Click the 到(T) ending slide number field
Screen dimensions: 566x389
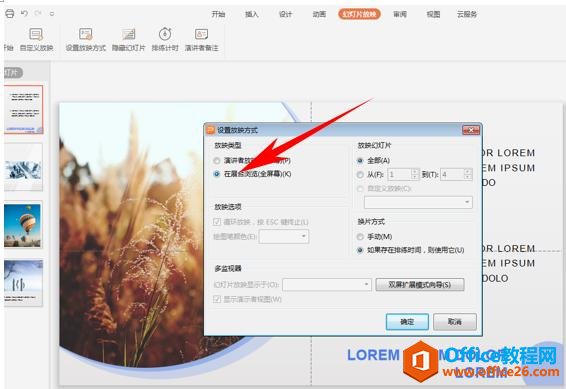(452, 175)
